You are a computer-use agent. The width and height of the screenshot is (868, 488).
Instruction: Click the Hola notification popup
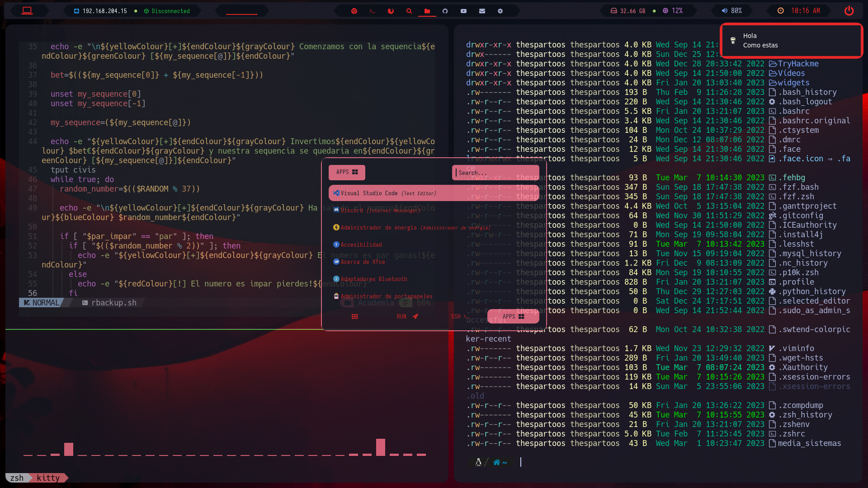[791, 41]
